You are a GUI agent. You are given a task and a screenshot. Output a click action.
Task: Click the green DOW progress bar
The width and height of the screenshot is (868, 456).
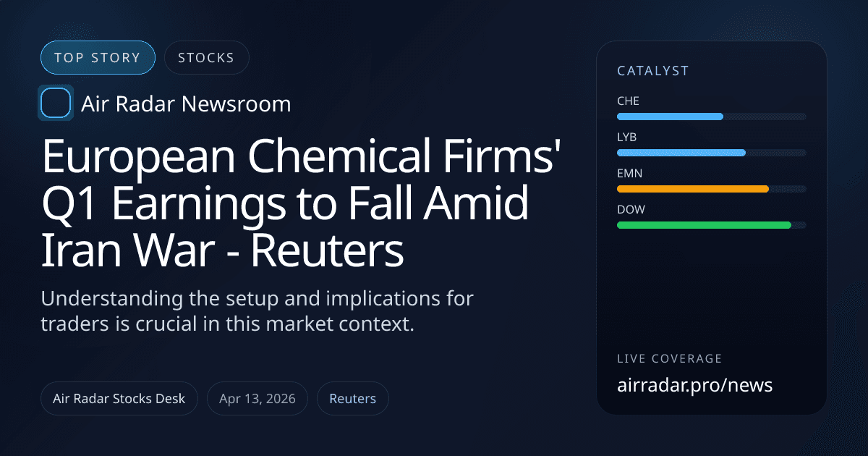704,225
